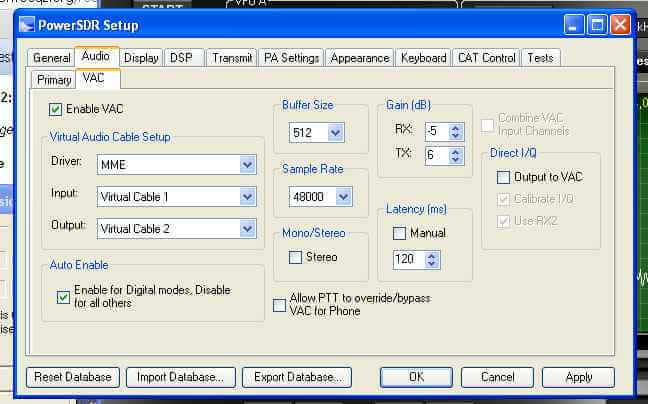Click the Import Database button
The width and height of the screenshot is (648, 404).
pos(181,377)
